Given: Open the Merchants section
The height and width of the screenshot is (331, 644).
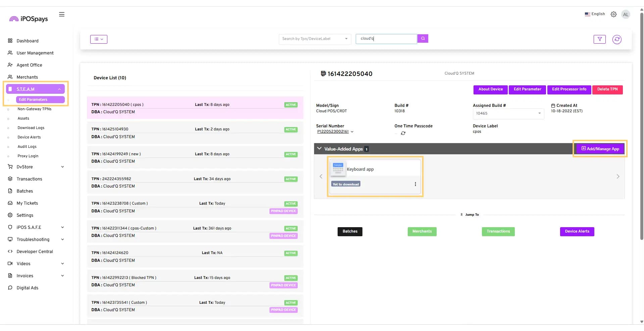Looking at the screenshot, I should 27,77.
